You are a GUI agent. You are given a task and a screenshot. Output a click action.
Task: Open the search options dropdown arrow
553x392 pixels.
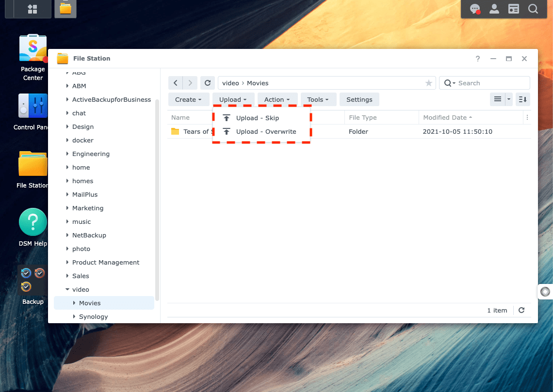[454, 83]
